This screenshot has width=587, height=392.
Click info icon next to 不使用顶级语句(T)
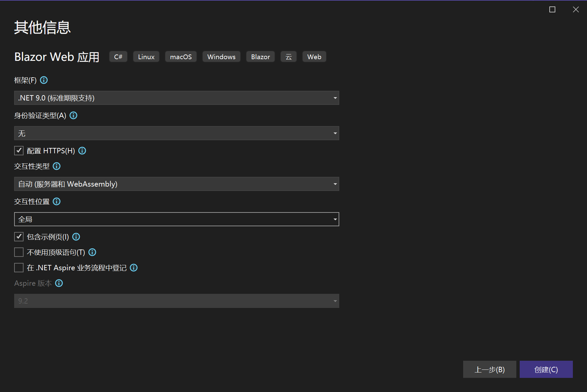pos(92,252)
